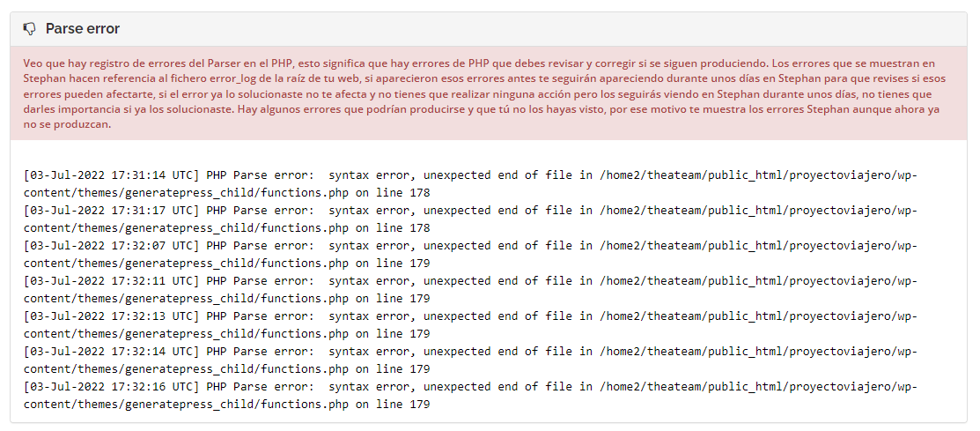Click "line 178" in the first log entry
The image size is (980, 431).
coord(402,193)
